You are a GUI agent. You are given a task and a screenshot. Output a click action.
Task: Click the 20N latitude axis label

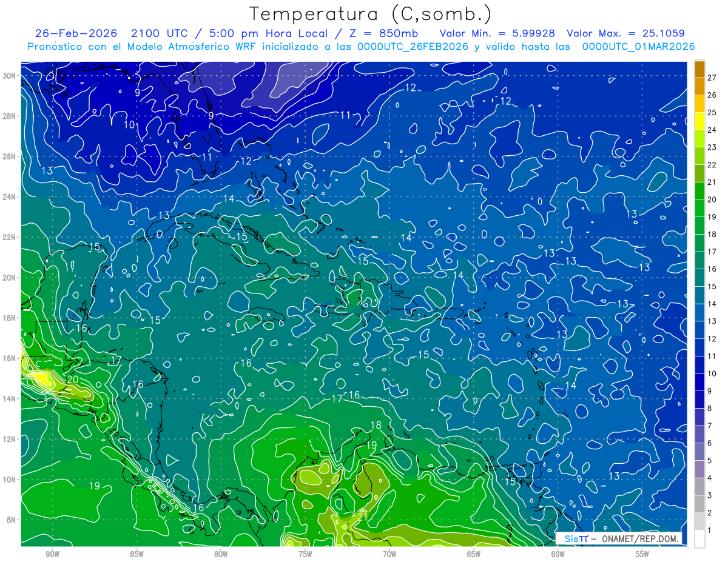tap(8, 277)
